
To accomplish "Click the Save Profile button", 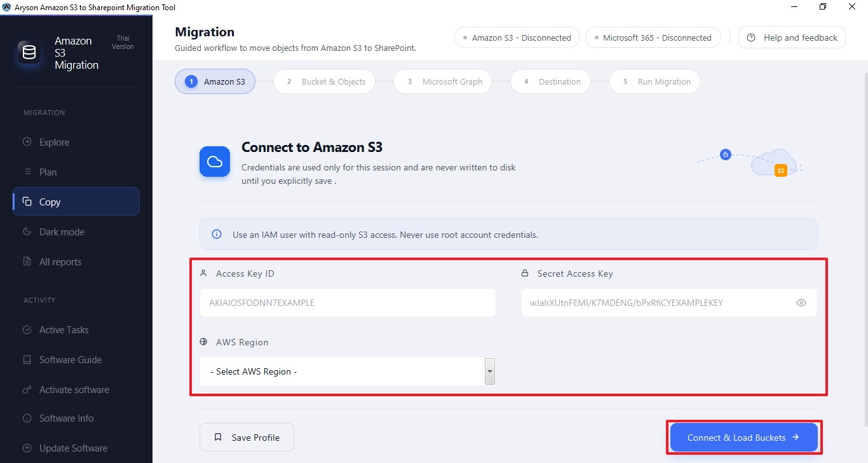I will (247, 438).
